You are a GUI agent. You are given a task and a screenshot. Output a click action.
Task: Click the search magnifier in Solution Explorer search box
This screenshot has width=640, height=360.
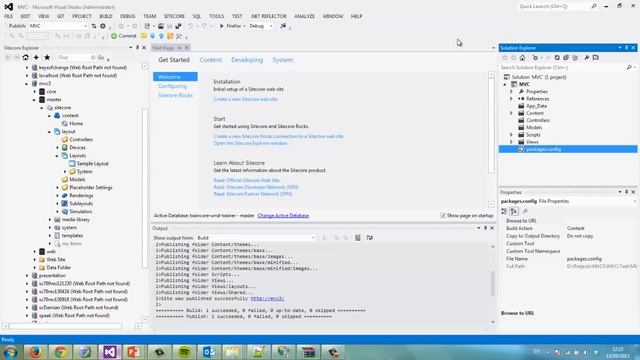629,67
